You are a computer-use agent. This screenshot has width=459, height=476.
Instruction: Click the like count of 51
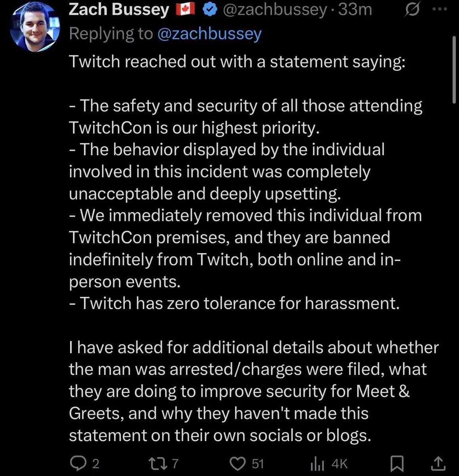[x=258, y=463]
